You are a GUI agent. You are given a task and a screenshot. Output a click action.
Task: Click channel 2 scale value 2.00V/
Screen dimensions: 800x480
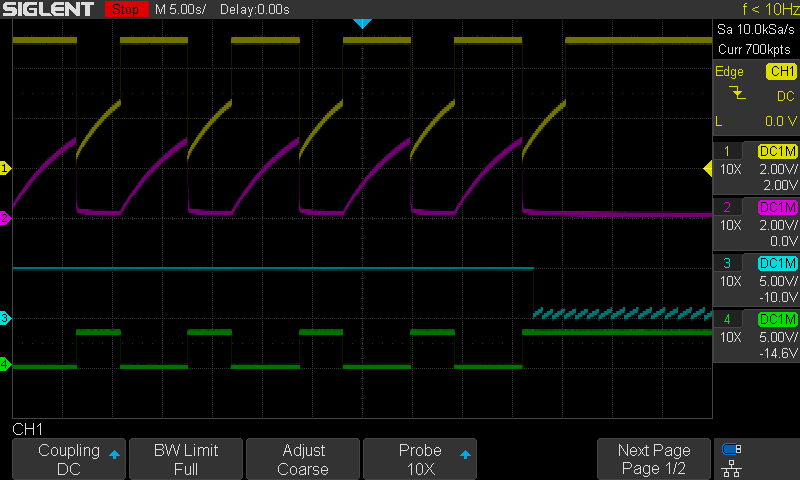tap(778, 225)
